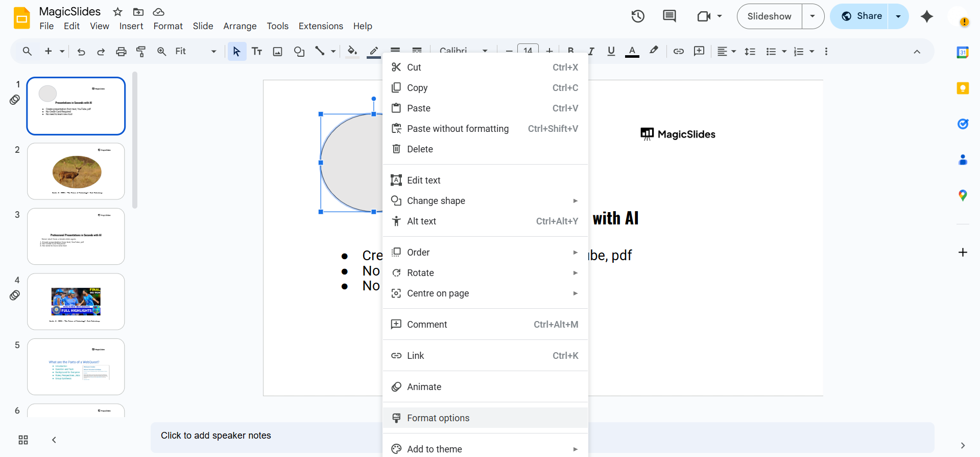The image size is (980, 457).
Task: Select Change shape in context menu
Action: (x=485, y=200)
